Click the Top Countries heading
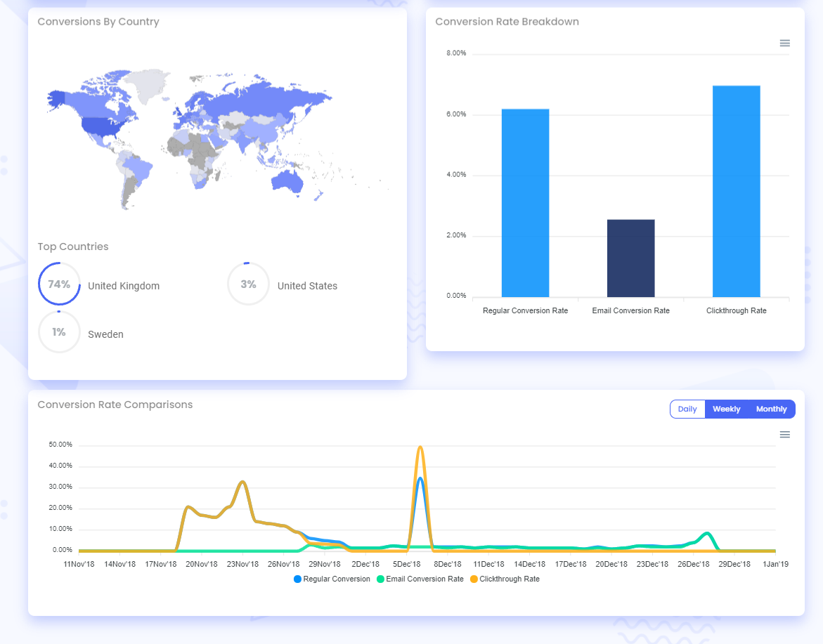The height and width of the screenshot is (644, 823). (73, 247)
